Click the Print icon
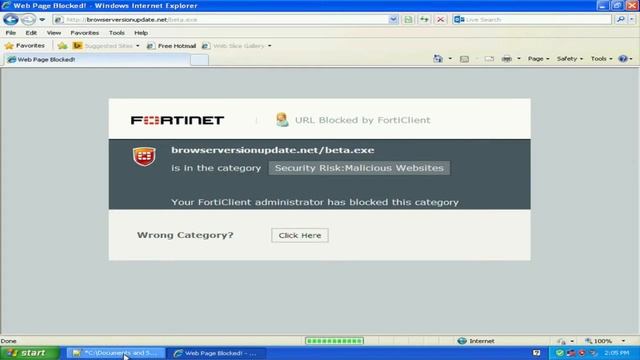Screen dimensions: 640x360 [507, 59]
